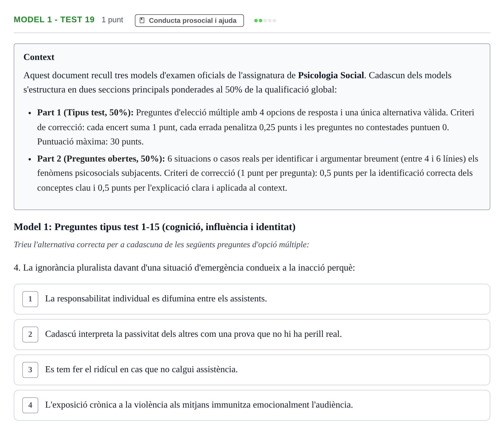Click the green difficulty dots indicator
504x435 pixels.
click(265, 21)
